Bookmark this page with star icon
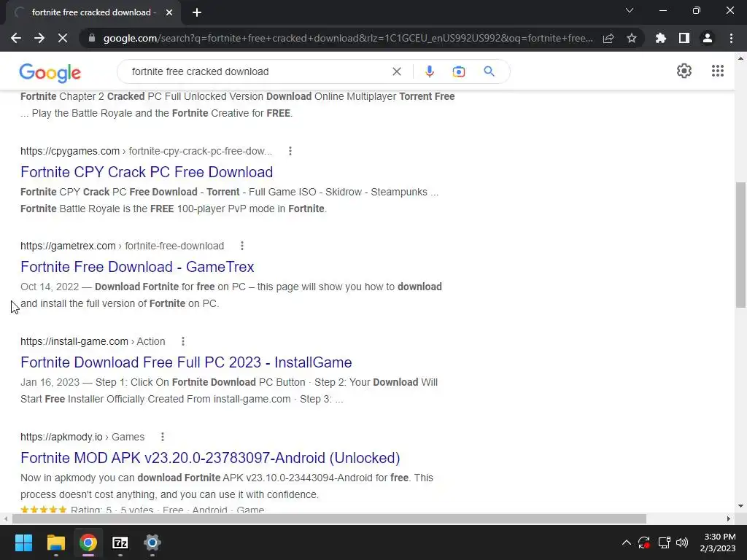Screen dimensions: 747x560 pyautogui.click(x=632, y=38)
